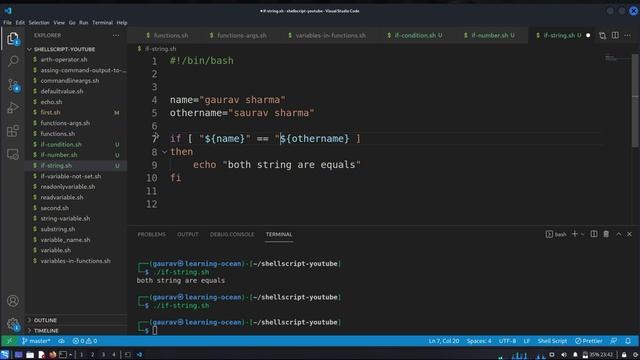This screenshot has width=640, height=360.
Task: Fold the if block at line 8
Action: [164, 152]
